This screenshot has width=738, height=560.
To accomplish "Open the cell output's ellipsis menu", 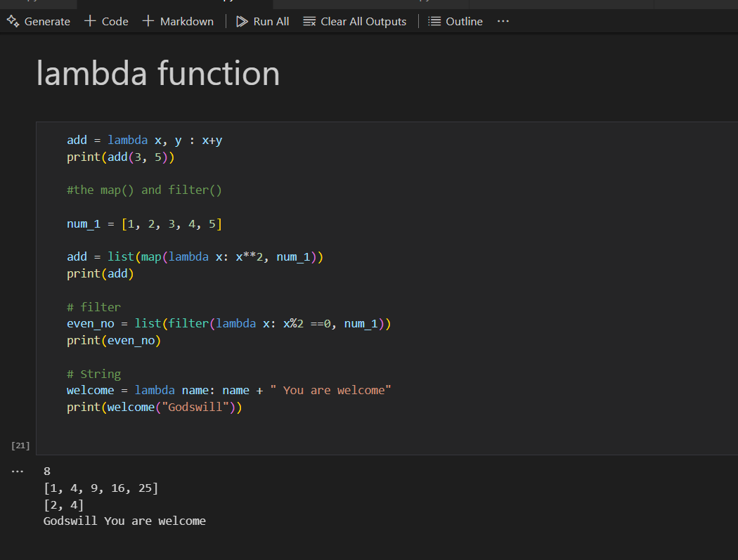I will (x=18, y=471).
